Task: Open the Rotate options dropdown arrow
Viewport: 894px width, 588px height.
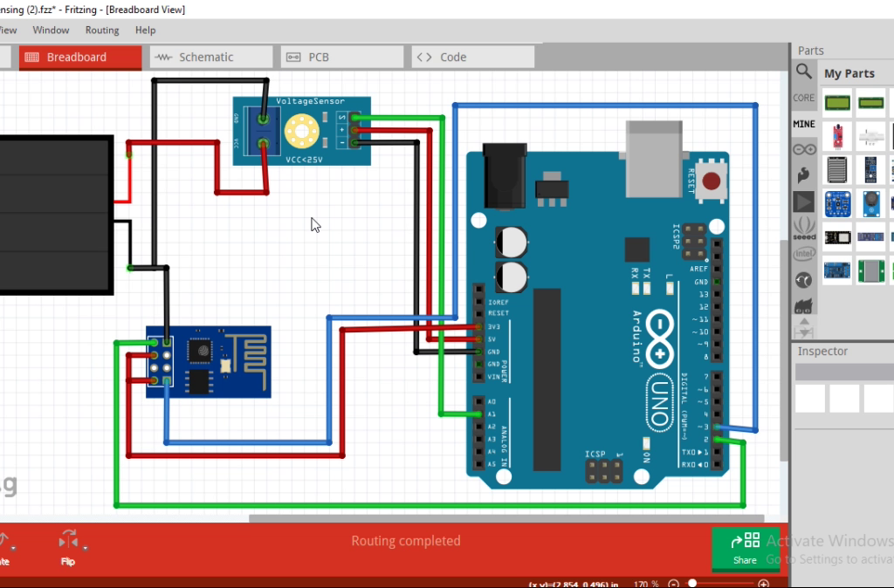Action: [x=13, y=548]
